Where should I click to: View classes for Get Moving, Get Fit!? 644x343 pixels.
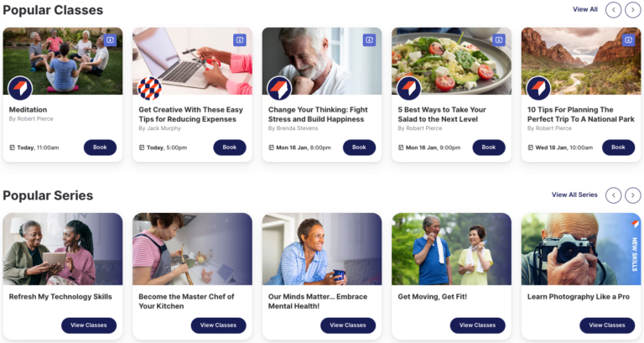pyautogui.click(x=478, y=325)
